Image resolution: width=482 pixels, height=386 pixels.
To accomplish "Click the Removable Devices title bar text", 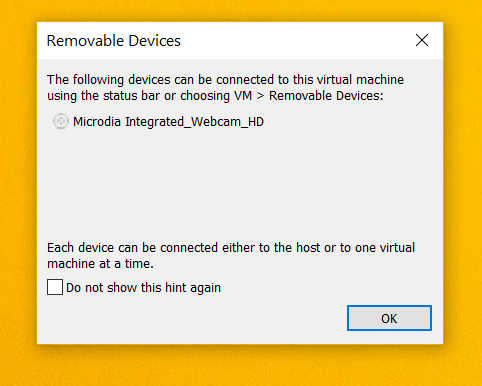I will (114, 41).
